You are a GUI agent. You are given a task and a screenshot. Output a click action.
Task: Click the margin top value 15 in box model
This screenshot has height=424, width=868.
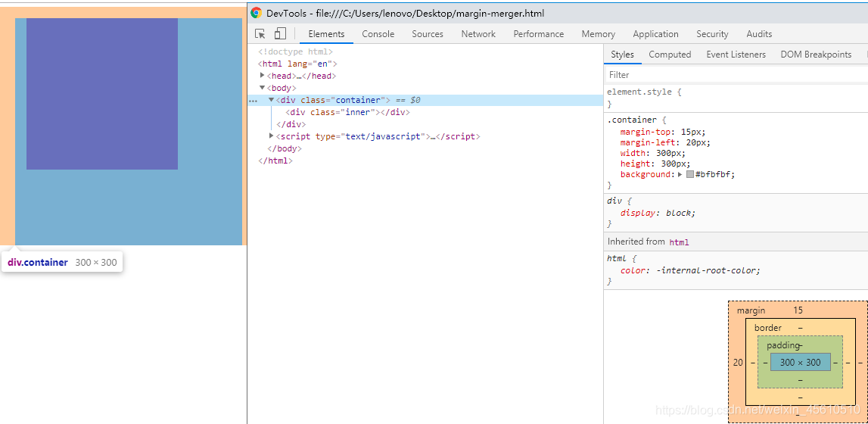[798, 310]
